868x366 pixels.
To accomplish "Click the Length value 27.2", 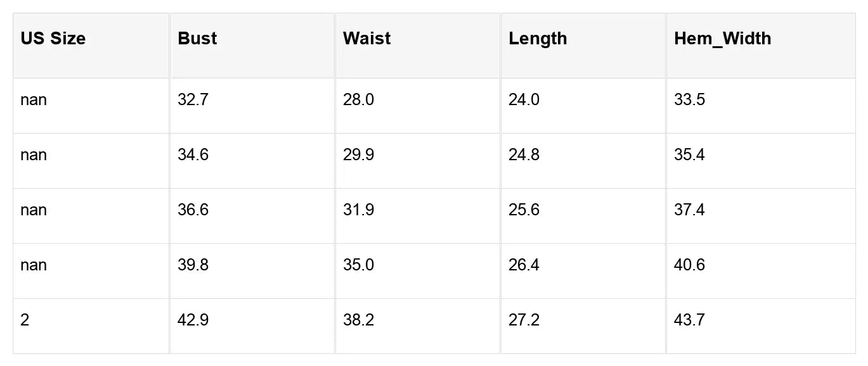I will 524,320.
